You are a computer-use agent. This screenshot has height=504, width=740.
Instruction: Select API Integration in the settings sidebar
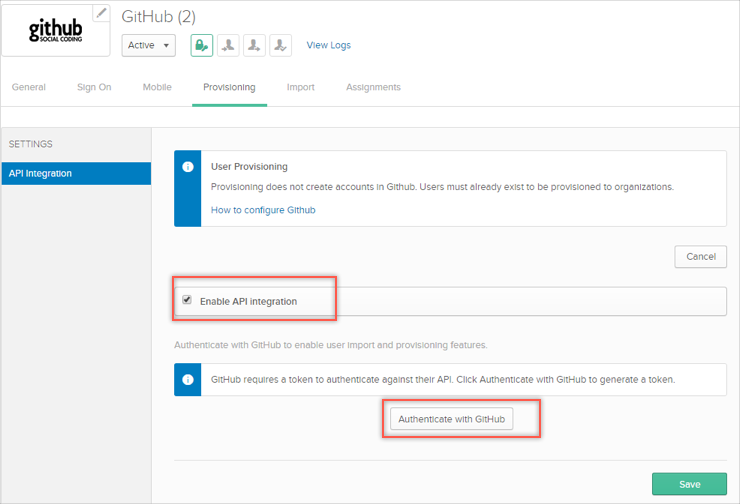(x=76, y=173)
